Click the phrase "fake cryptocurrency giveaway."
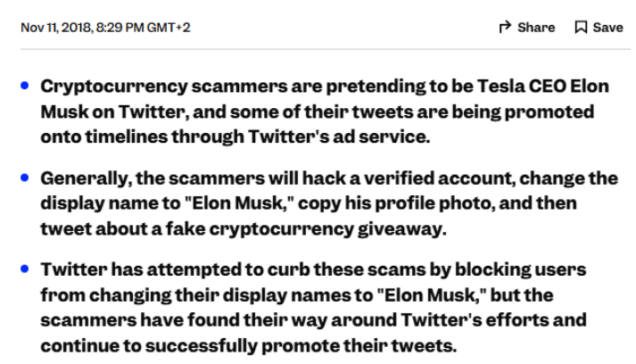636x364 pixels. coord(306,229)
